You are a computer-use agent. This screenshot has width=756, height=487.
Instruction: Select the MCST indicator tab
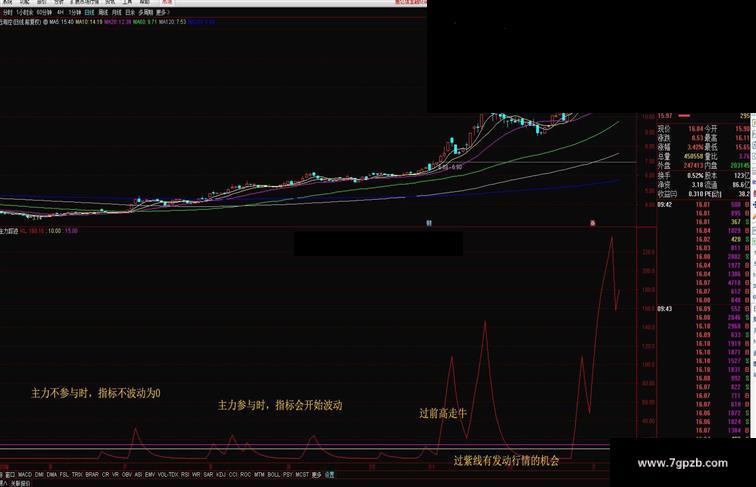click(x=302, y=475)
